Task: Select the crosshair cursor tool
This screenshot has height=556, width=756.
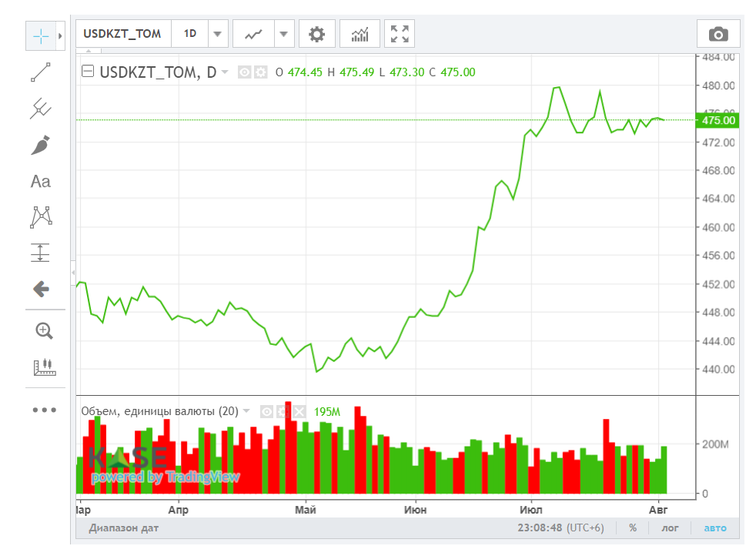Action: (x=41, y=35)
